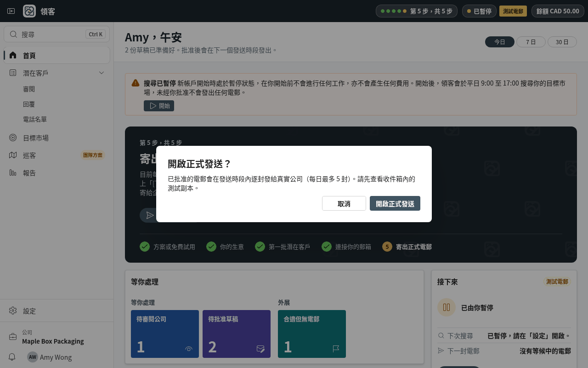The height and width of the screenshot is (368, 588).
Task: Select the 7 日 time range
Action: (x=531, y=42)
